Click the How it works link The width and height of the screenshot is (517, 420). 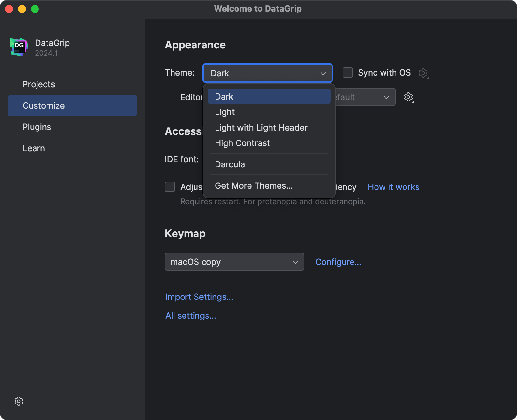(x=393, y=187)
